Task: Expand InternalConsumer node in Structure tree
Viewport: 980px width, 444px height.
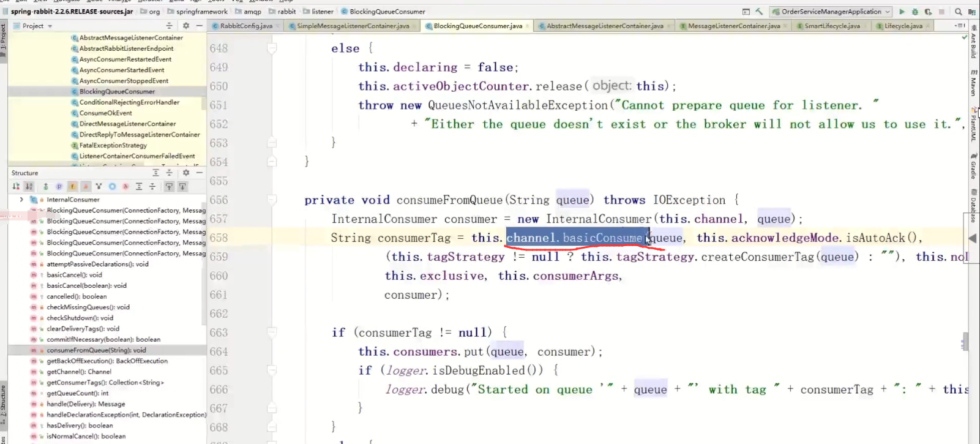Action: pos(21,200)
